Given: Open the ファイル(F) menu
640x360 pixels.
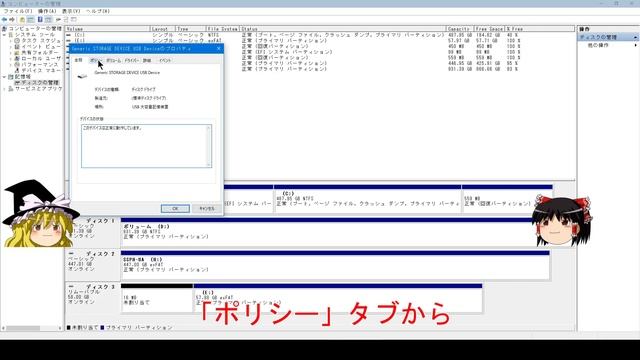Looking at the screenshot, I should (x=18, y=11).
